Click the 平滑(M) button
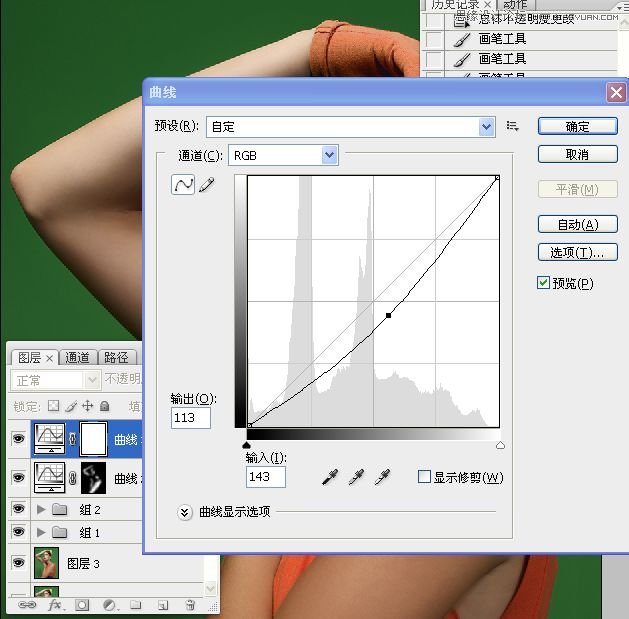The width and height of the screenshot is (629, 619). click(577, 189)
